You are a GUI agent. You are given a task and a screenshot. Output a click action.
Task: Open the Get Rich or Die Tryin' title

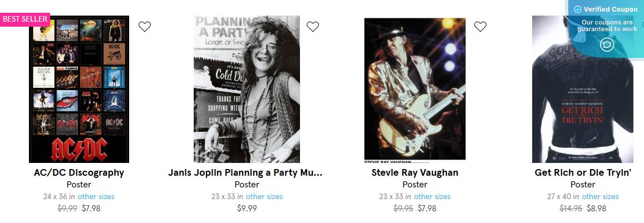pos(583,172)
